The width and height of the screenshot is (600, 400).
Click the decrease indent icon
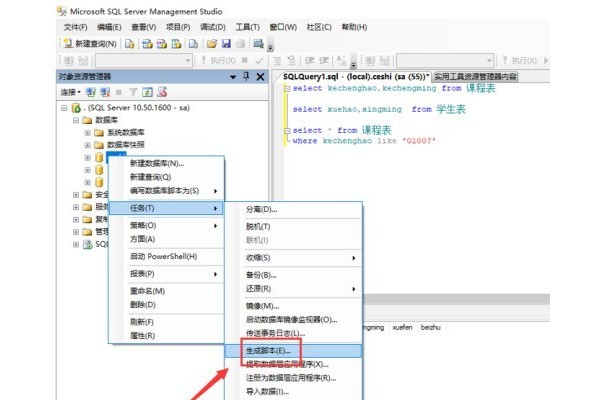click(x=310, y=60)
